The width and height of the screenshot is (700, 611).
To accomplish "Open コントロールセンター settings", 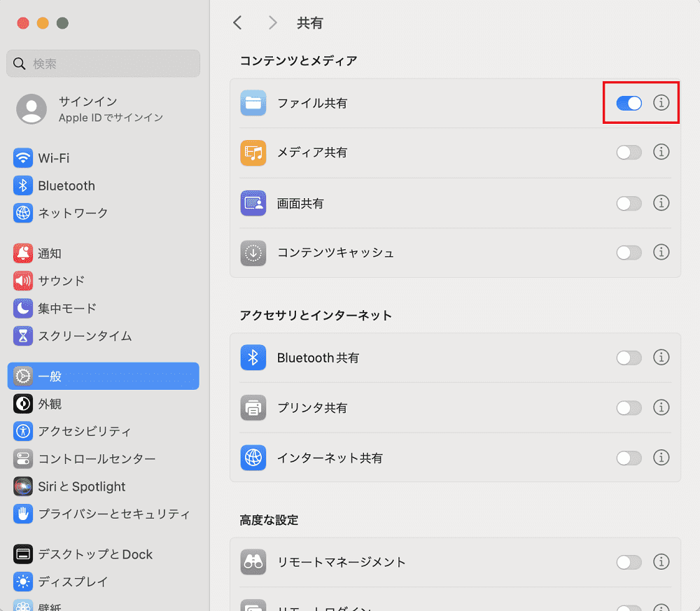I will (x=103, y=459).
